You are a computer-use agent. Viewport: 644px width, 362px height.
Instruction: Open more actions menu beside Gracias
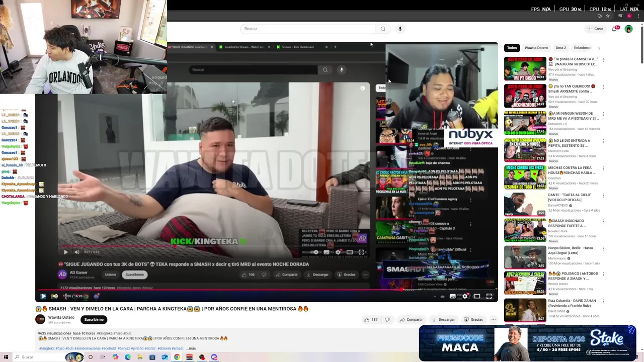pos(494,320)
